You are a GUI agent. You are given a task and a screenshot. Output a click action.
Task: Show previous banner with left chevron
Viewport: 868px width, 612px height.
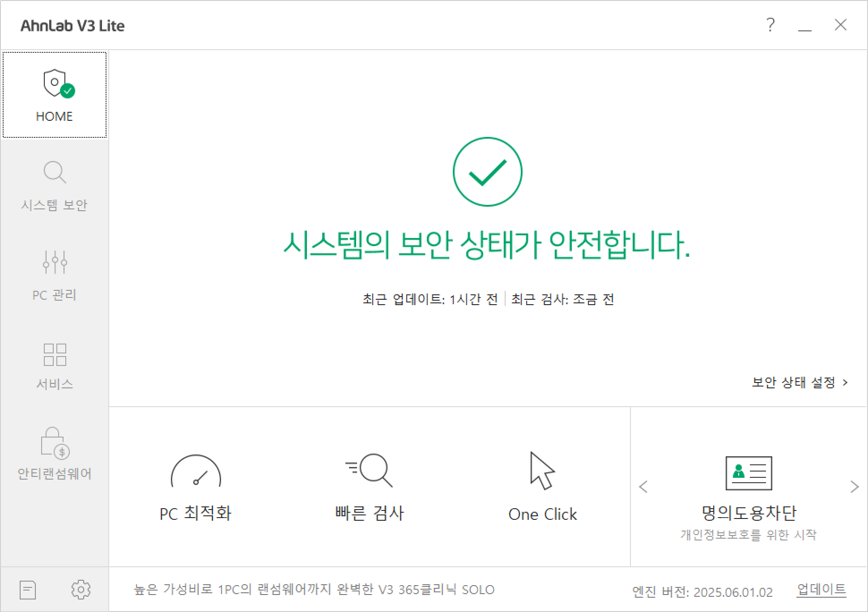(x=643, y=487)
